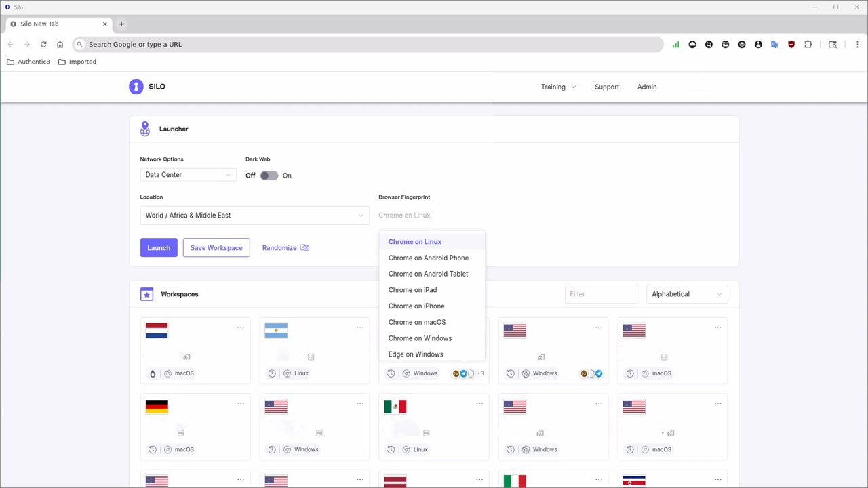Click the Browser Fingerprint combo box
Screen dimensions: 868x488
coord(431,216)
